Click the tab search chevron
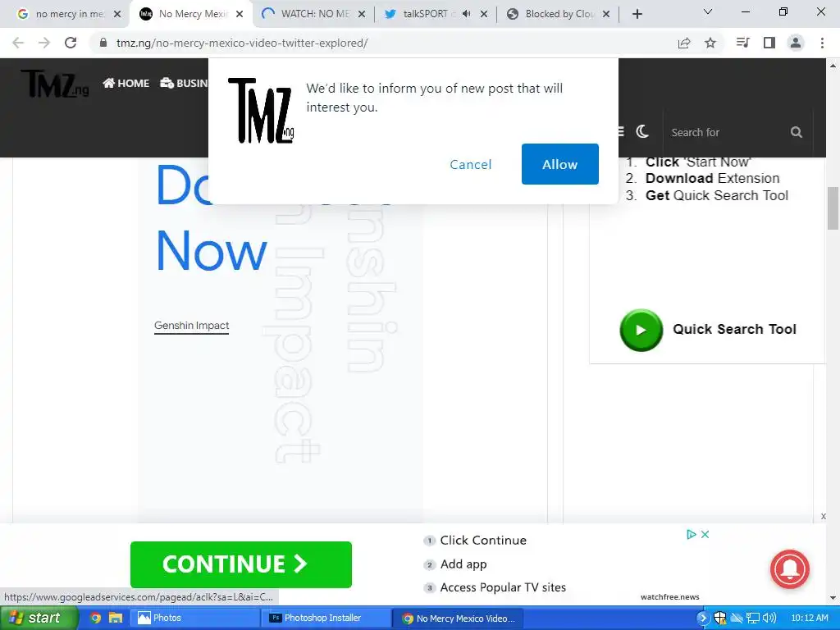The height and width of the screenshot is (630, 840). tap(708, 11)
